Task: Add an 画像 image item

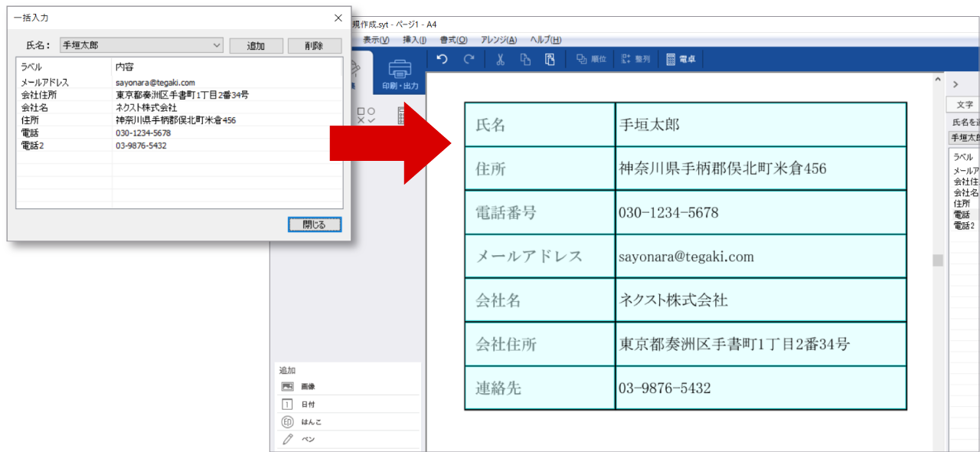Action: point(348,387)
